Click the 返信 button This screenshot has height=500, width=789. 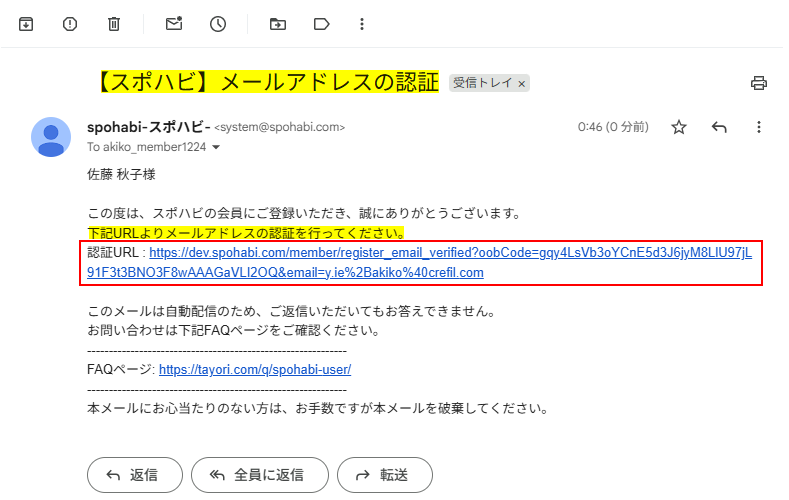135,475
